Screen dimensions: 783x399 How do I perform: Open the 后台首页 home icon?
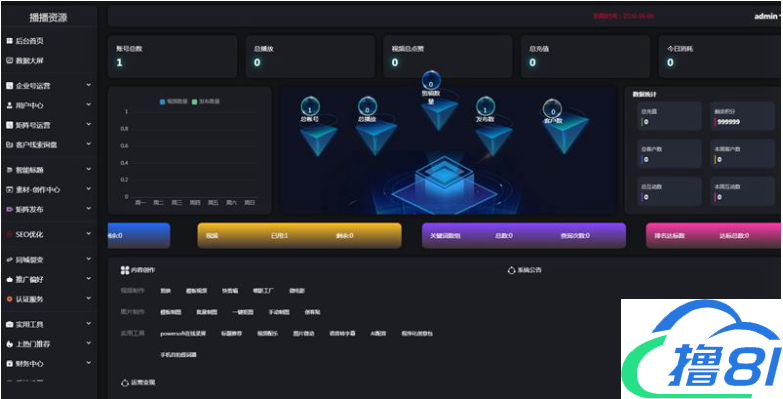pyautogui.click(x=9, y=41)
